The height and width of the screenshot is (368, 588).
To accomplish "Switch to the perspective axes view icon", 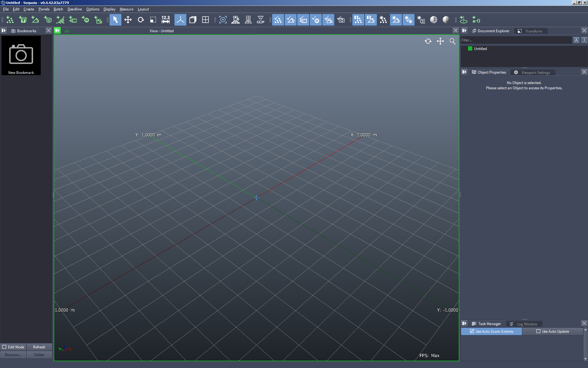I will point(180,20).
